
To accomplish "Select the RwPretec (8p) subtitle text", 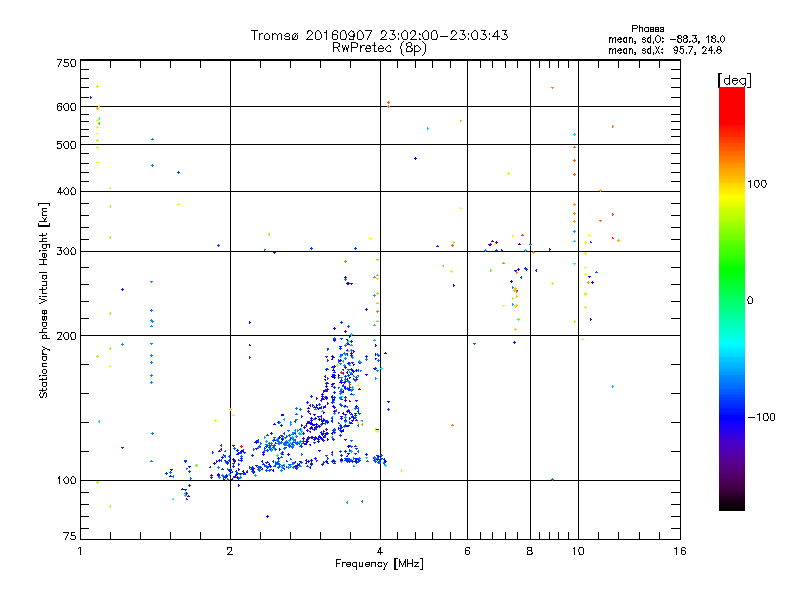I will click(x=379, y=48).
